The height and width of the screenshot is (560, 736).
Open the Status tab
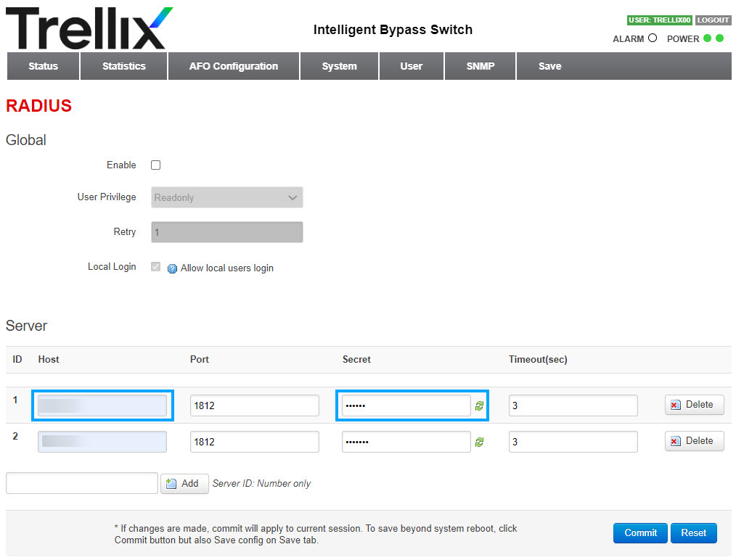click(43, 66)
